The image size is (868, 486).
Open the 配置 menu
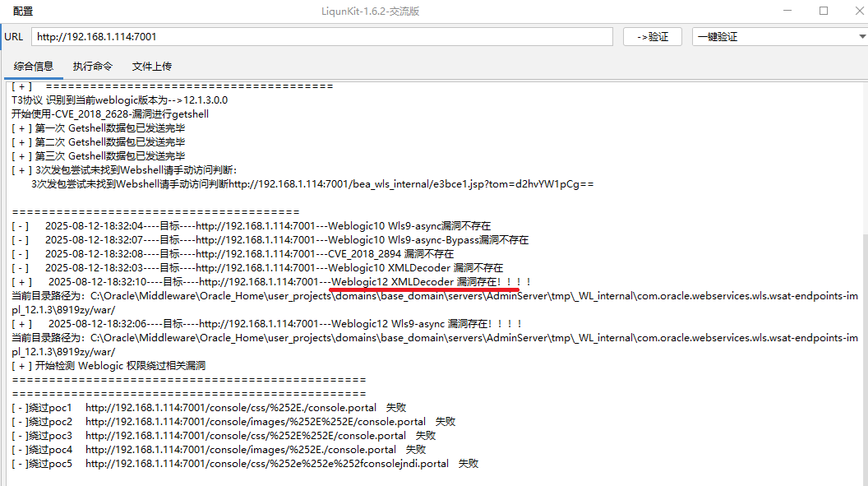23,11
